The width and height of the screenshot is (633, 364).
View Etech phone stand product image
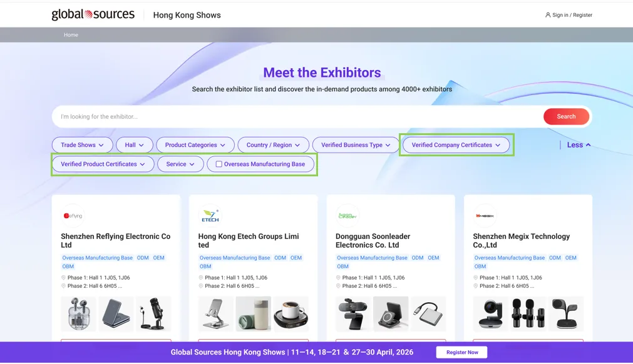click(x=215, y=313)
